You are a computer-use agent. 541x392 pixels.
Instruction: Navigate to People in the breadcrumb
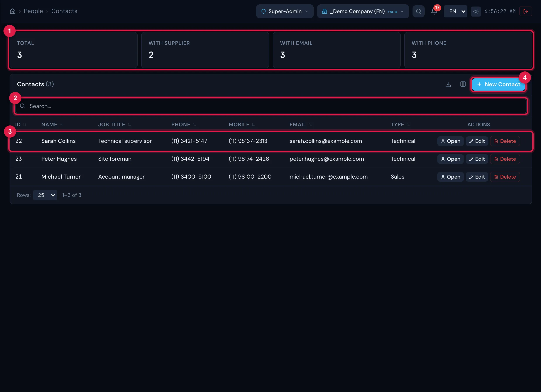[x=33, y=11]
